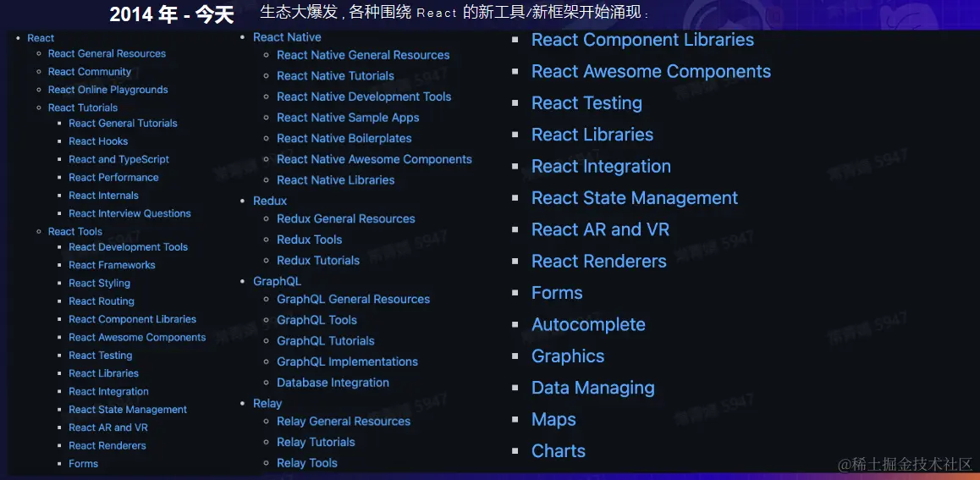Visit React Performance
The height and width of the screenshot is (480, 980).
tap(113, 178)
